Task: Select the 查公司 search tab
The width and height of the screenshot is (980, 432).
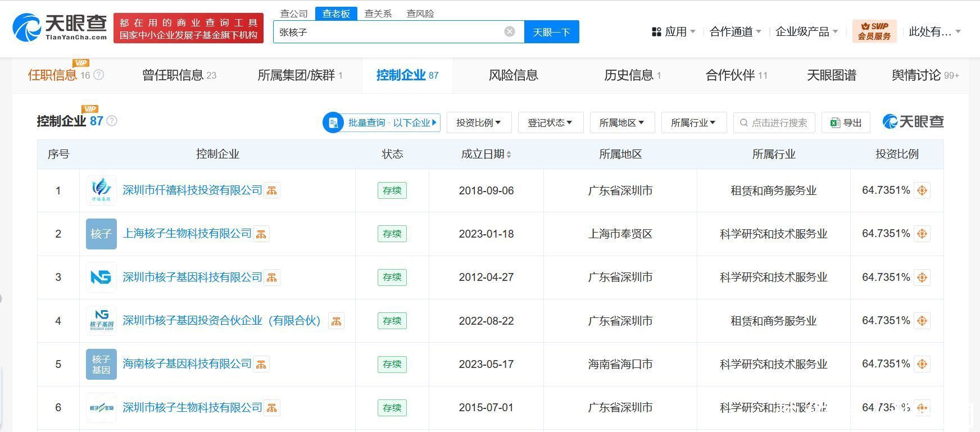Action: click(294, 13)
